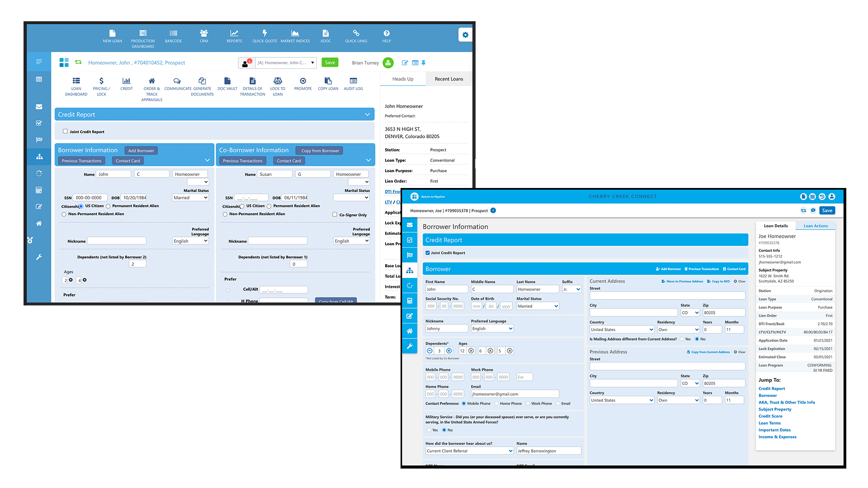The image size is (868, 488).
Task: Increase dependents count with plus button
Action: (x=449, y=351)
